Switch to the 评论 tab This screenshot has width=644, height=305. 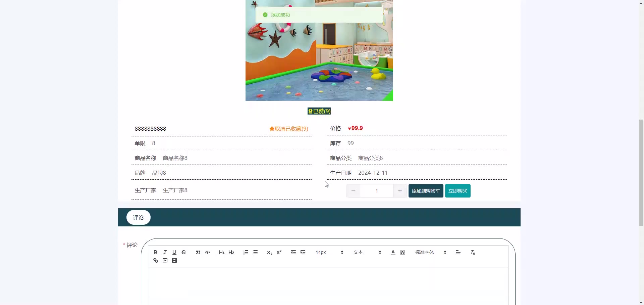coord(138,217)
